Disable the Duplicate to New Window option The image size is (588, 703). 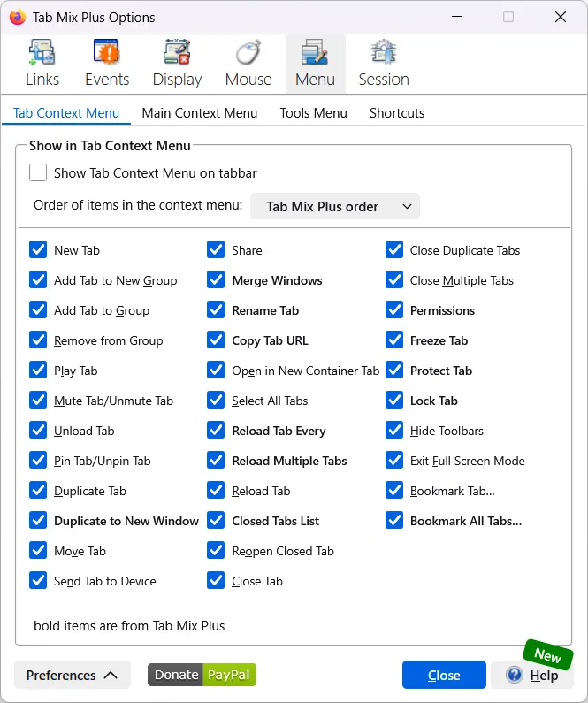pyautogui.click(x=38, y=521)
